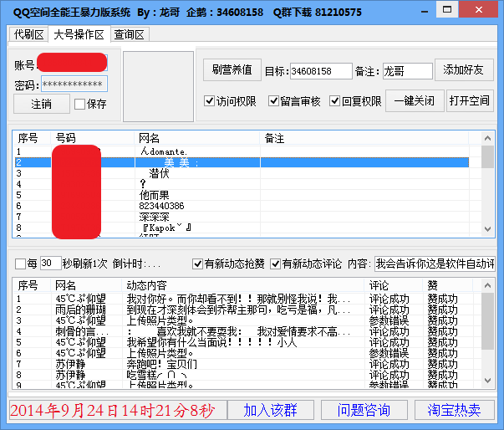Click the 打开空间 button
The height and width of the screenshot is (430, 504).
coord(470,101)
